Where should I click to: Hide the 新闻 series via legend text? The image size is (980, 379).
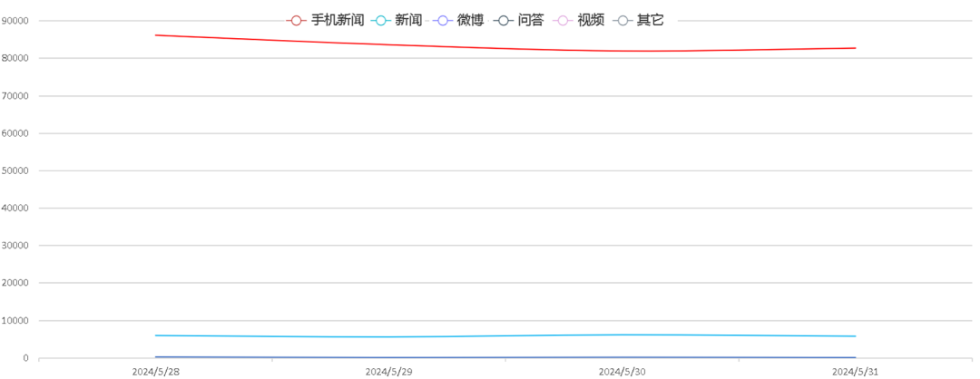(408, 20)
